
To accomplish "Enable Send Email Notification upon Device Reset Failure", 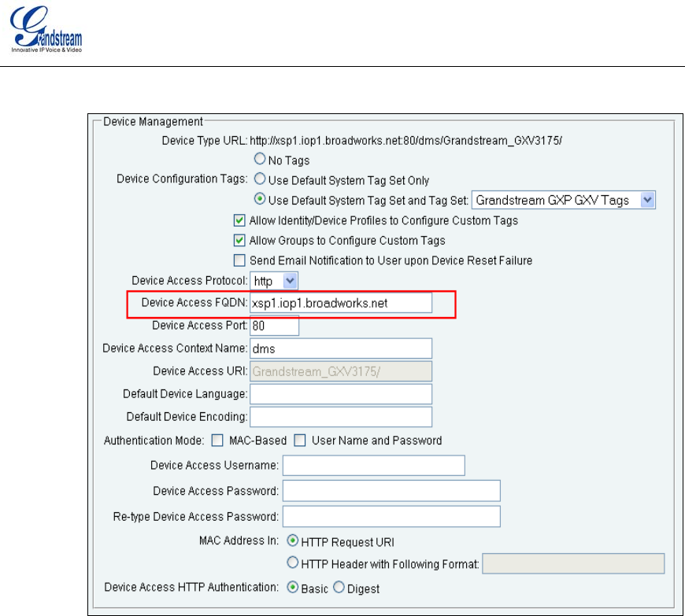I will [240, 260].
